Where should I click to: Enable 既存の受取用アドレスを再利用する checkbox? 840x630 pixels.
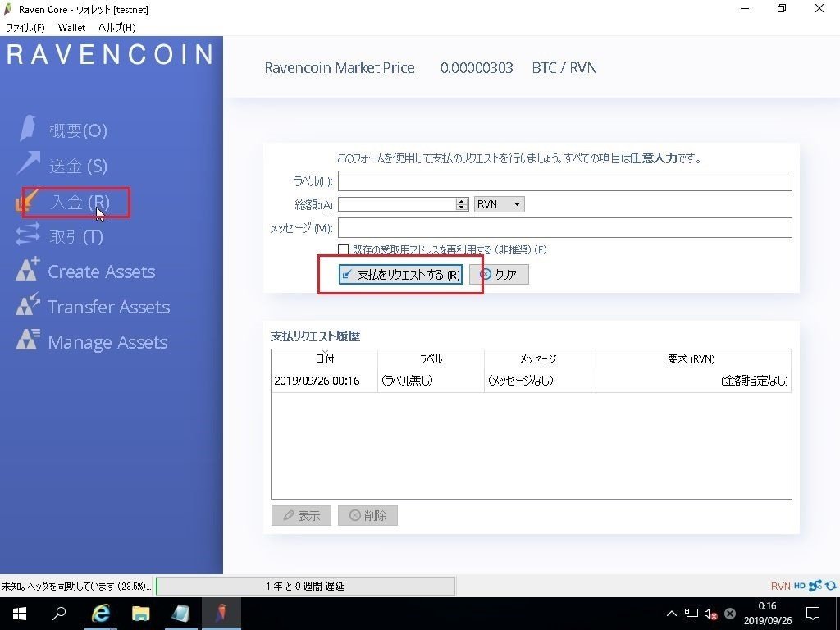(344, 249)
